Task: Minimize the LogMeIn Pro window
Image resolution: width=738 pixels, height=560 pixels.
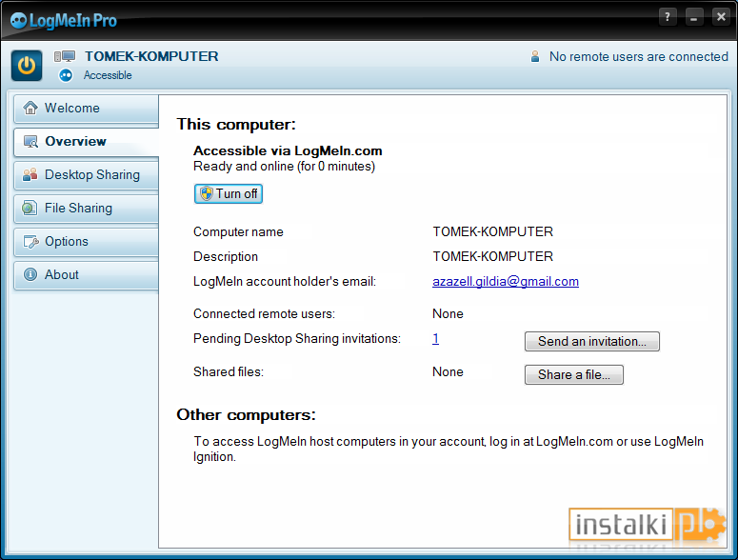Action: (694, 17)
